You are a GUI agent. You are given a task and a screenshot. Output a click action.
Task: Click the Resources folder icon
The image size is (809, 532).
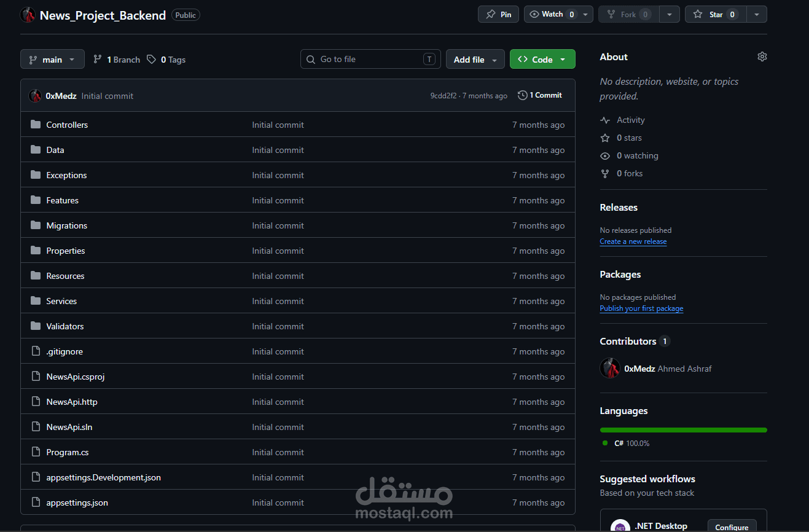(x=36, y=276)
